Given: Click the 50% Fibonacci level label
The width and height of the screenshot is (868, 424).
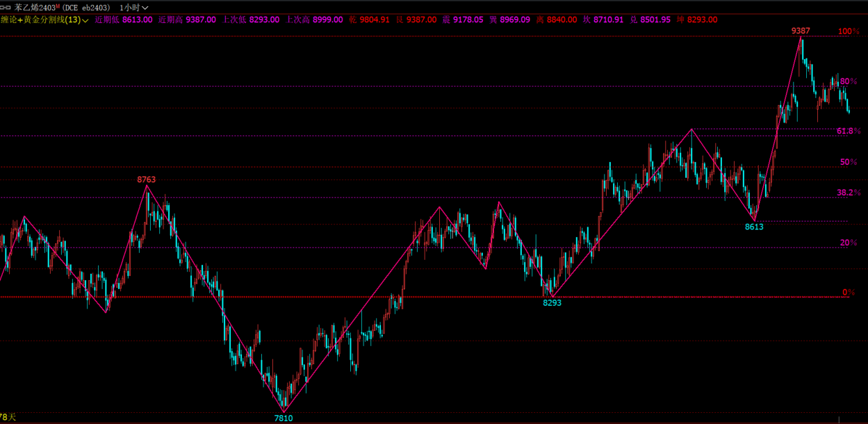Looking at the screenshot, I should [849, 162].
